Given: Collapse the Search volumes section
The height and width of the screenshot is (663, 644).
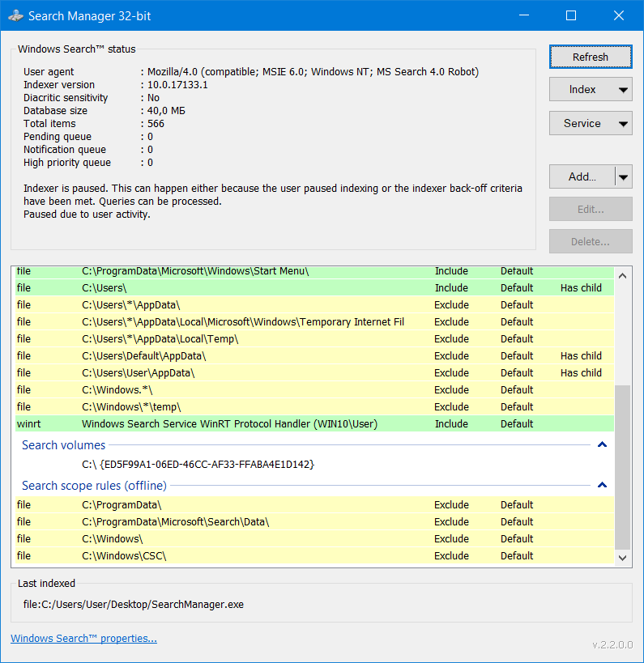Looking at the screenshot, I should click(602, 444).
